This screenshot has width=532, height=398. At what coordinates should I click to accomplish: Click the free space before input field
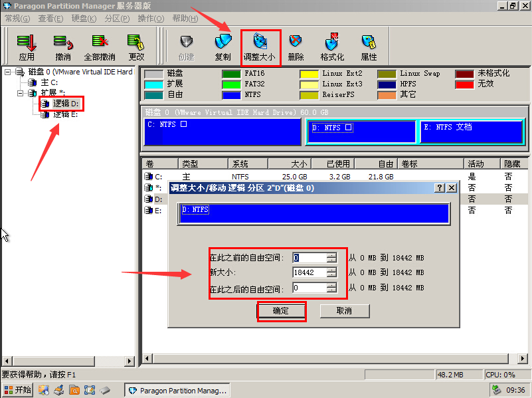tap(310, 258)
